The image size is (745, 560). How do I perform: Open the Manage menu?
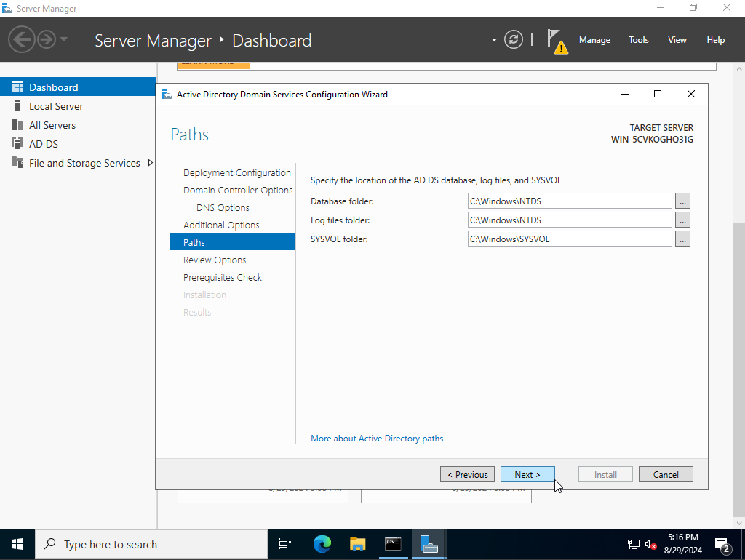(x=594, y=40)
